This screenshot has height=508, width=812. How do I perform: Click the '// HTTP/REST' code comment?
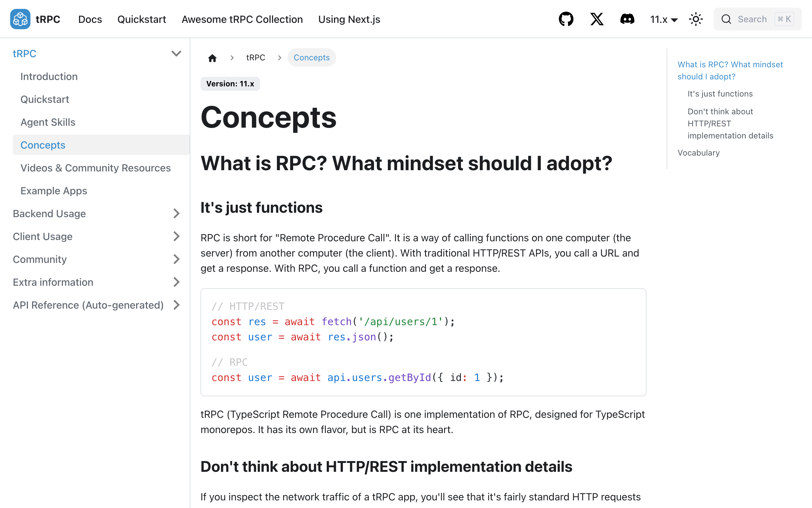pyautogui.click(x=248, y=306)
